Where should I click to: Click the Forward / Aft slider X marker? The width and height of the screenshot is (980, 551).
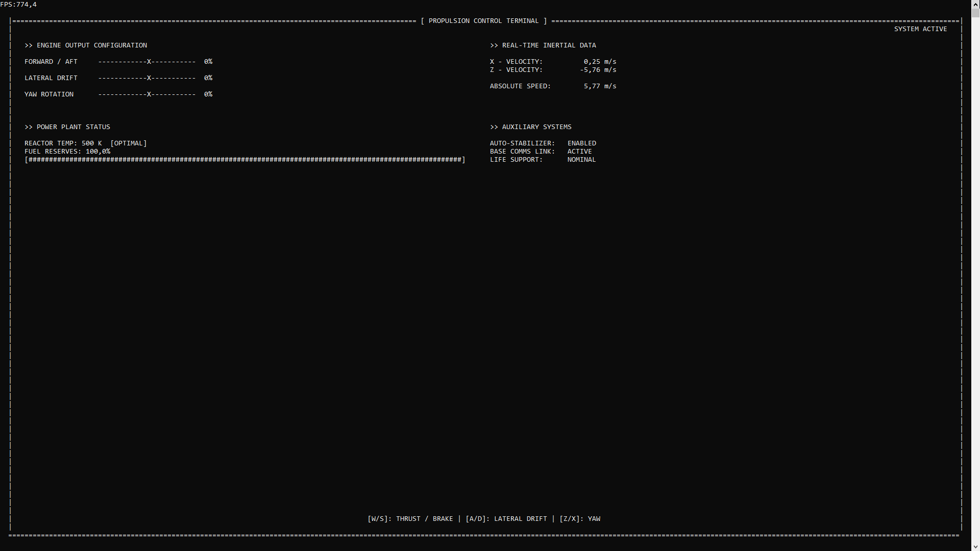(149, 62)
